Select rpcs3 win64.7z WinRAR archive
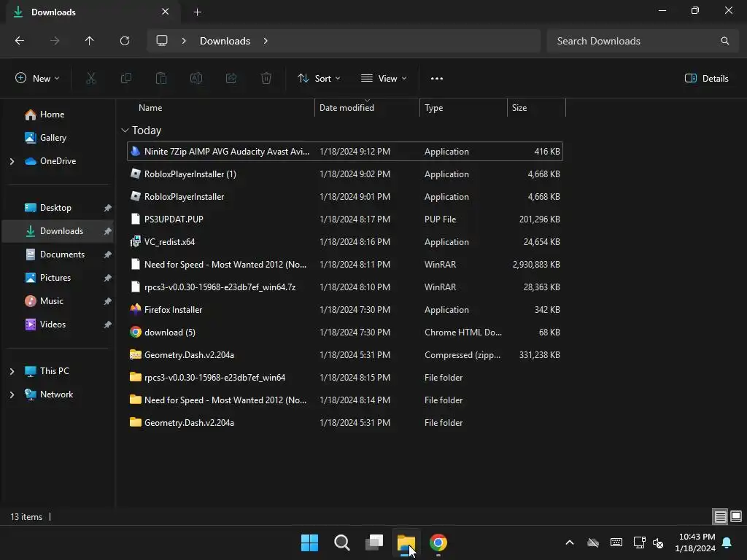Screen dimensions: 747x560 click(x=345, y=287)
